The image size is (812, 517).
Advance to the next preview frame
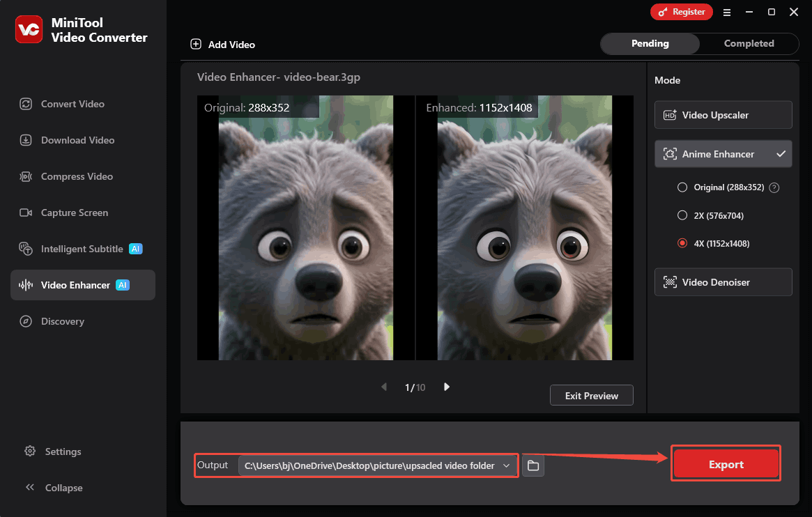coord(446,387)
